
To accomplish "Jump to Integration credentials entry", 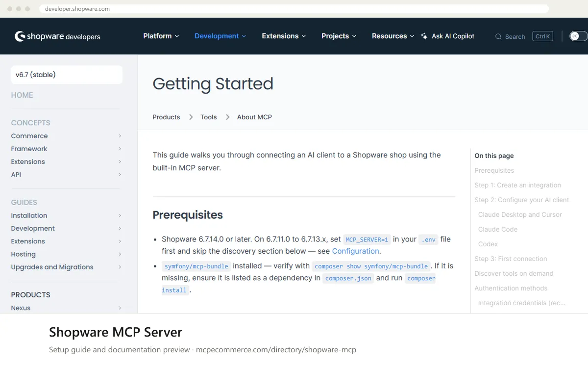I will pyautogui.click(x=522, y=303).
